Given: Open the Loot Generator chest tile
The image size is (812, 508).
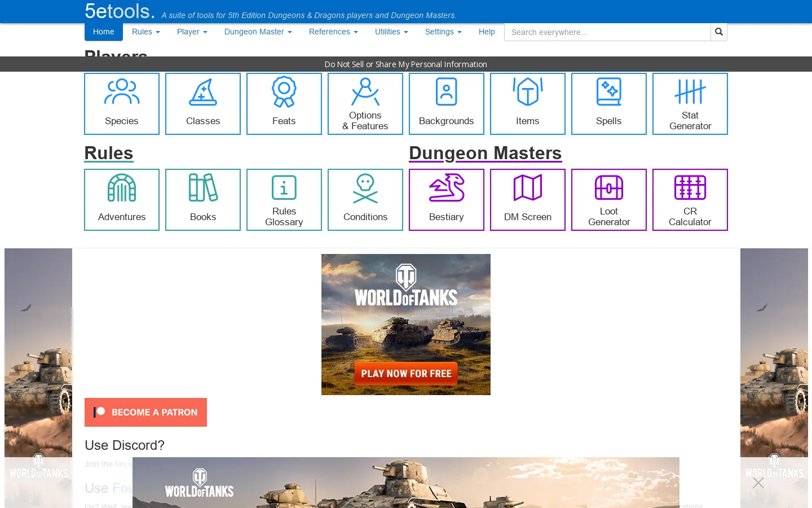Looking at the screenshot, I should coord(609,200).
